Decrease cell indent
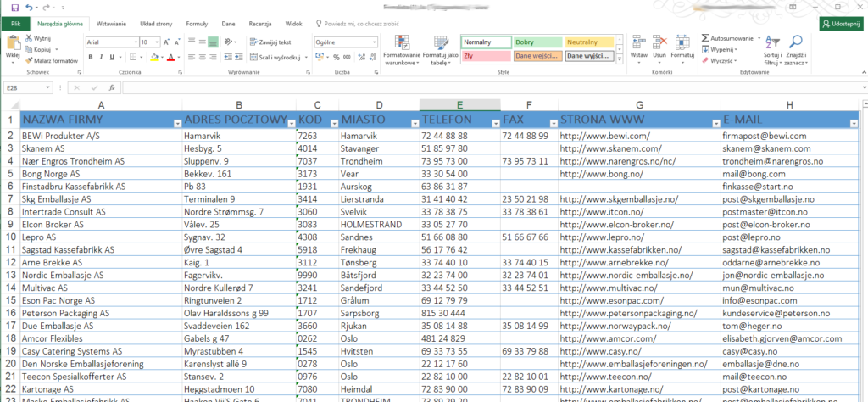This screenshot has height=402, width=868. coord(227,57)
